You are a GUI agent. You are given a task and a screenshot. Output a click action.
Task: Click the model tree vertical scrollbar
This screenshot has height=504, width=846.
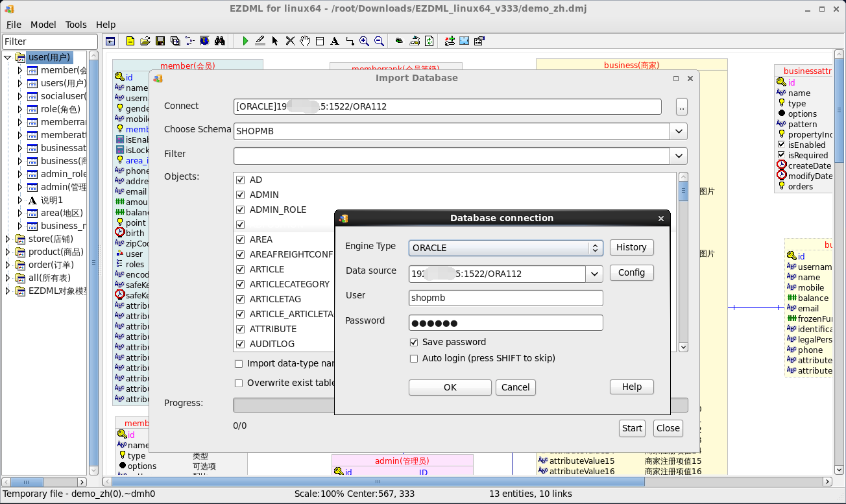[93, 263]
